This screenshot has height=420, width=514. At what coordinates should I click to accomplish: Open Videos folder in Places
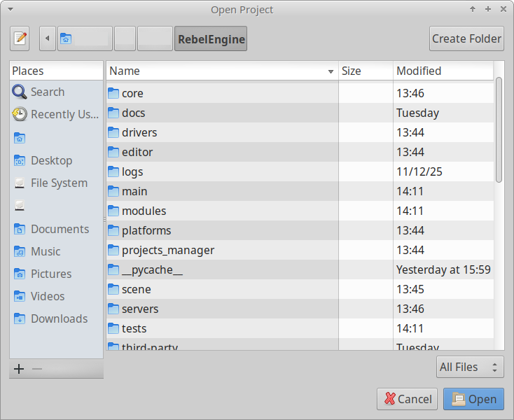click(x=56, y=296)
